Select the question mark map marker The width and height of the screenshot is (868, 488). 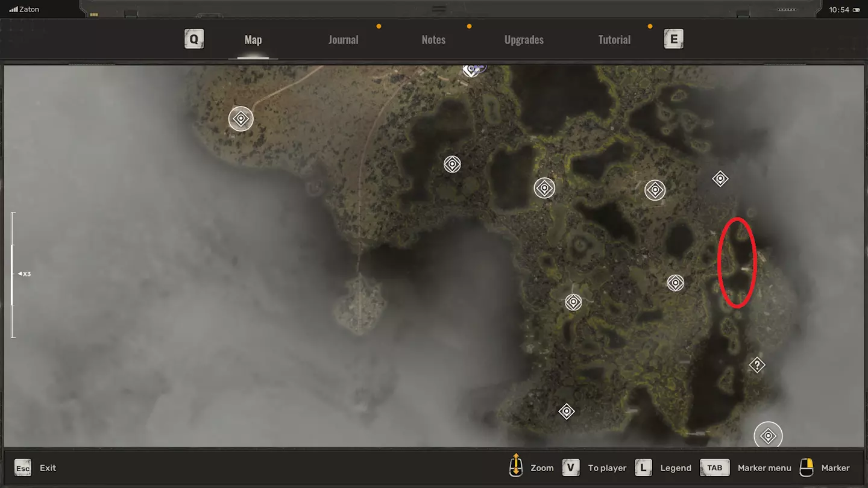[757, 365]
